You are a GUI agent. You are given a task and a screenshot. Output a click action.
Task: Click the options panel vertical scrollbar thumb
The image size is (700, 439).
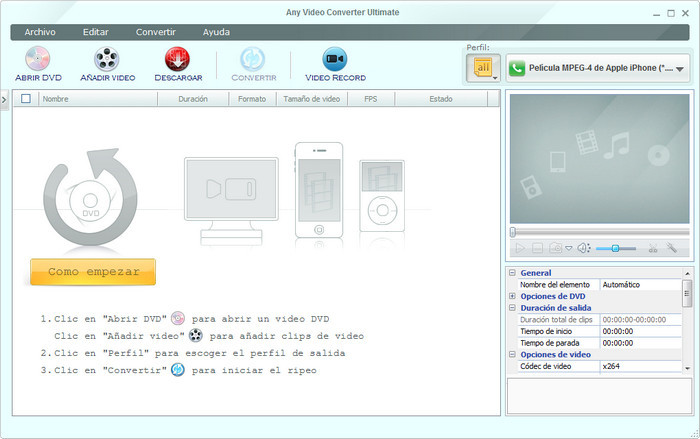(x=687, y=293)
